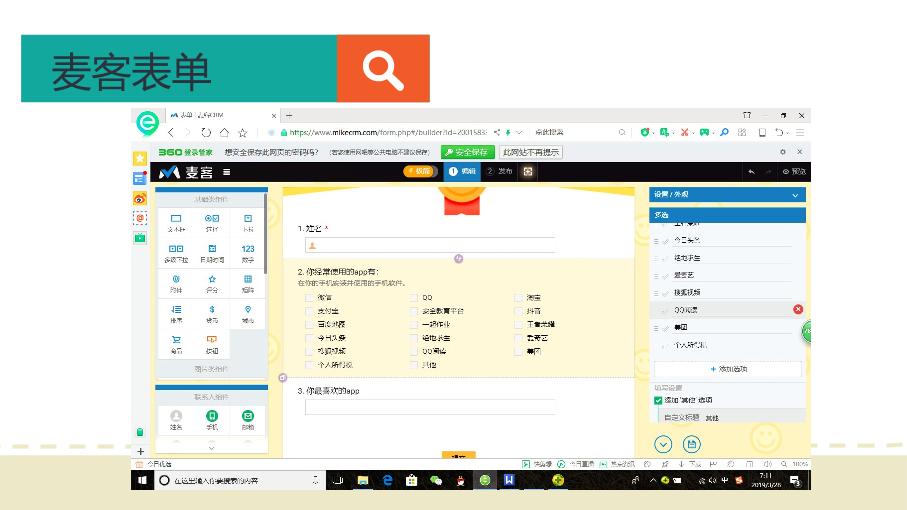Image resolution: width=907 pixels, height=510 pixels.
Task: Add the shopping cart goods component
Action: (176, 344)
